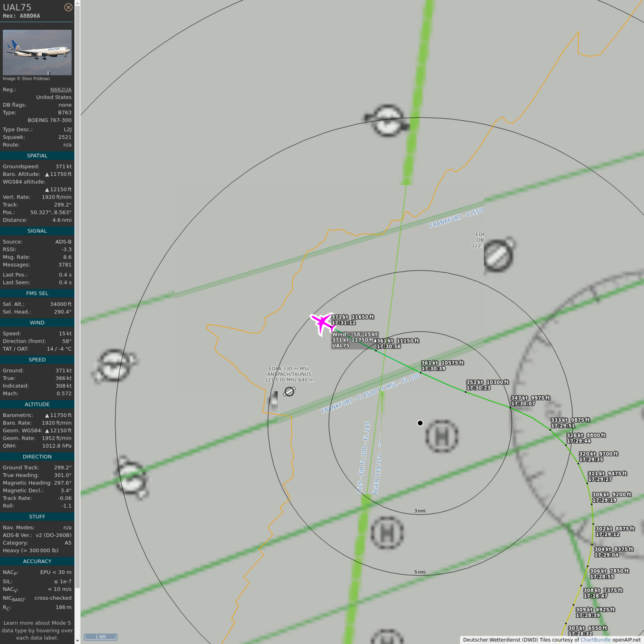Click the sidebar scrollbar down arrow

coord(77,640)
